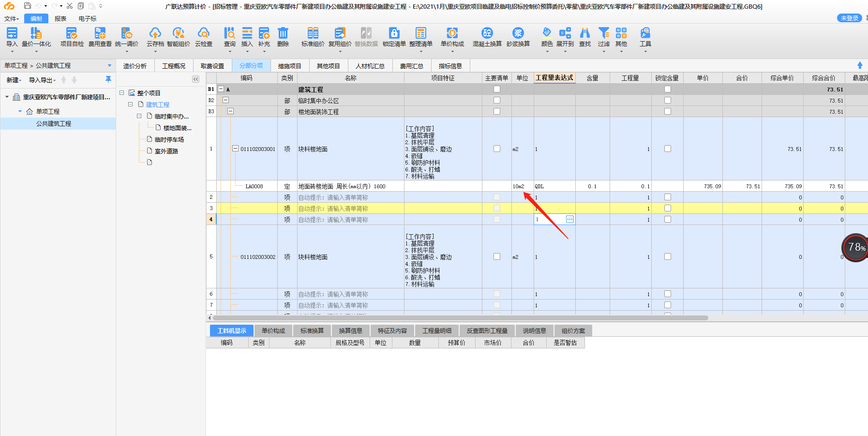The image size is (868, 436).
Task: Check 锁定含量 box for item 011102003001
Action: pos(668,149)
